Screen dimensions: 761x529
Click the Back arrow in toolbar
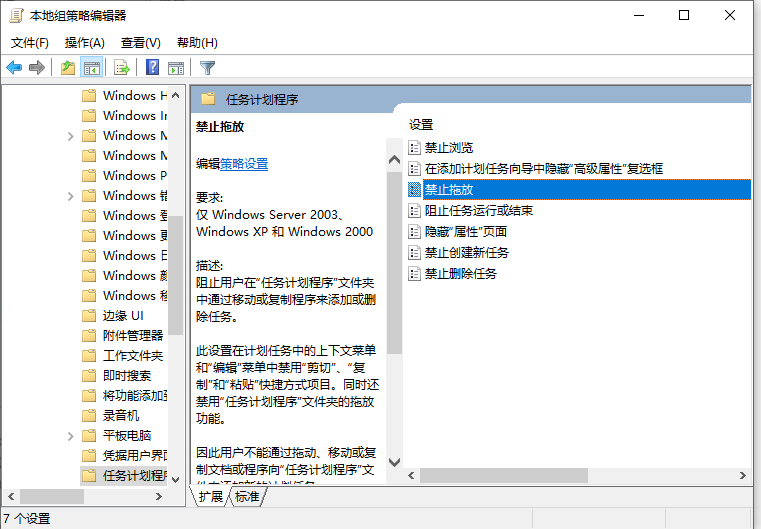14,68
